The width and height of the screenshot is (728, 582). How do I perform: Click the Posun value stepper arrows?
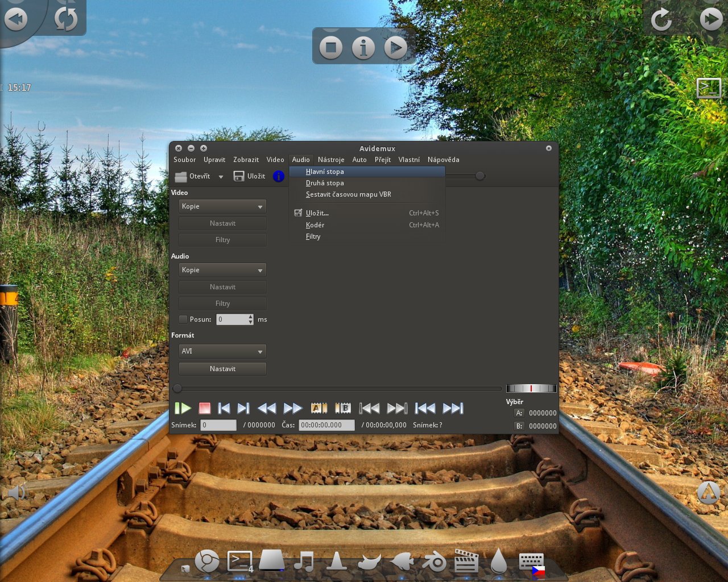(x=250, y=319)
